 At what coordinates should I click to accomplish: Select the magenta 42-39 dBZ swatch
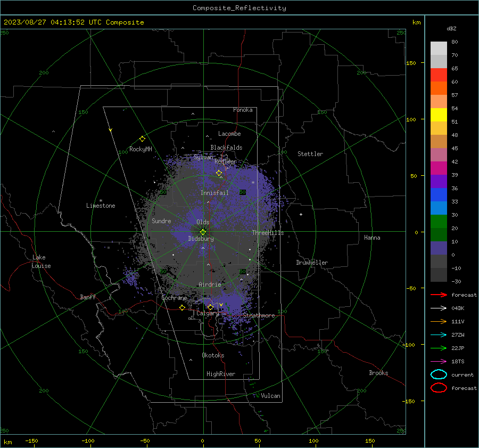coord(439,168)
